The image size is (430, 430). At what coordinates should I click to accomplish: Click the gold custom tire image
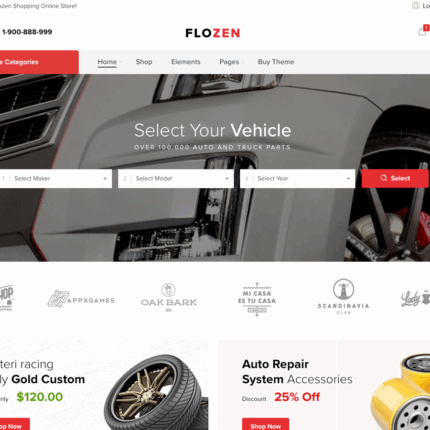pyautogui.click(x=156, y=392)
